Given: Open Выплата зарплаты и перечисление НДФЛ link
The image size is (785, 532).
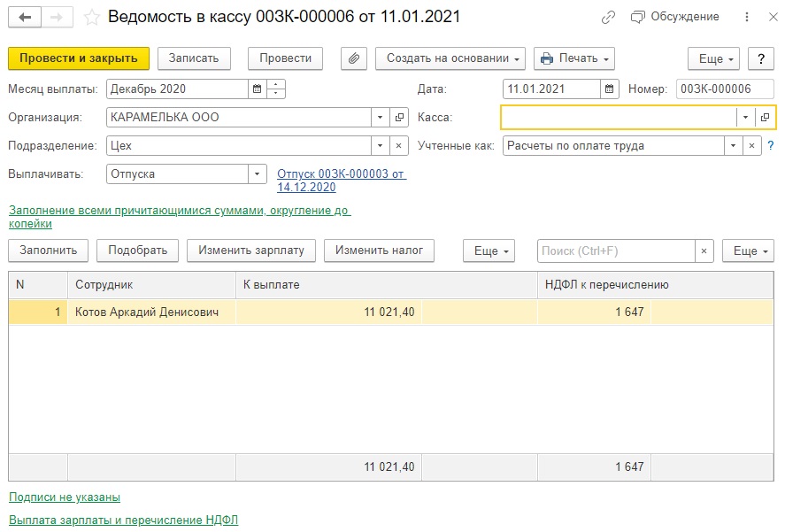Looking at the screenshot, I should point(124,520).
